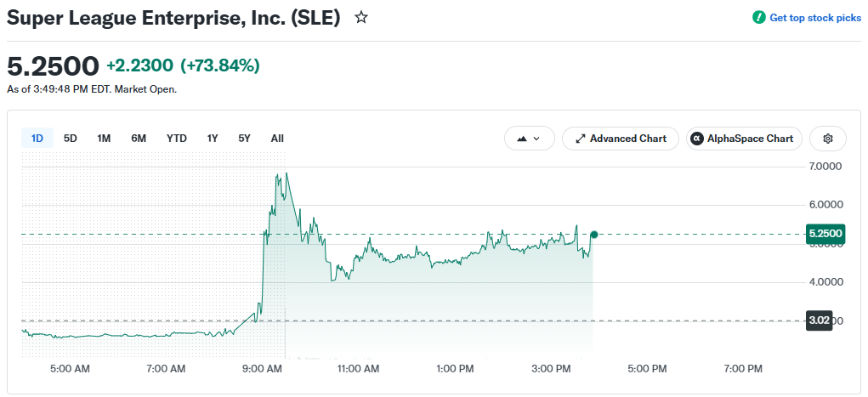This screenshot has width=868, height=397.
Task: Click the green Get top stock picks icon
Action: point(758,18)
